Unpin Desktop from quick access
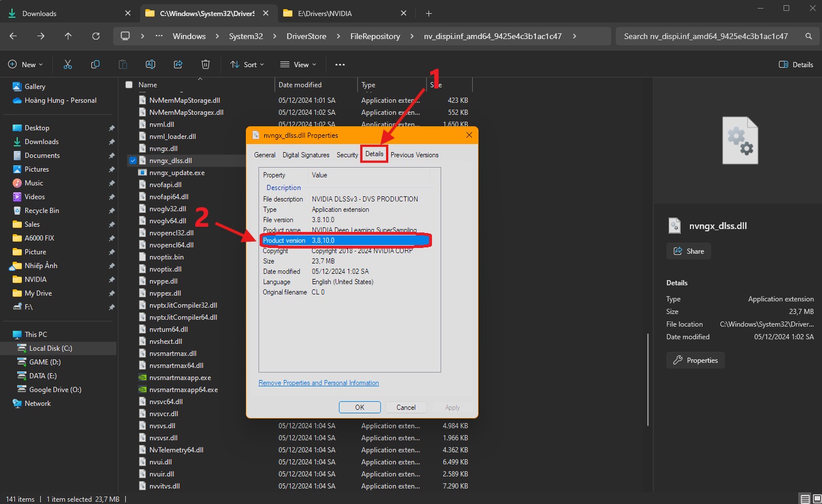Viewport: 822px width, 504px height. 111,128
